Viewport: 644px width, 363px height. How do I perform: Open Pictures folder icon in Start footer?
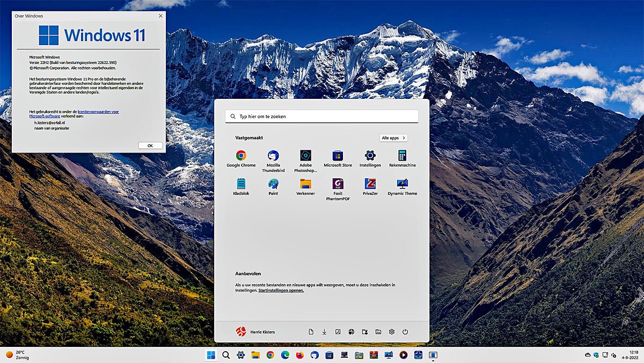click(x=338, y=332)
